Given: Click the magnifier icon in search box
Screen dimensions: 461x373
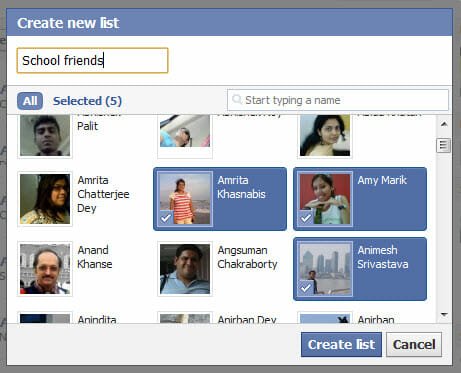Looking at the screenshot, I should click(237, 99).
